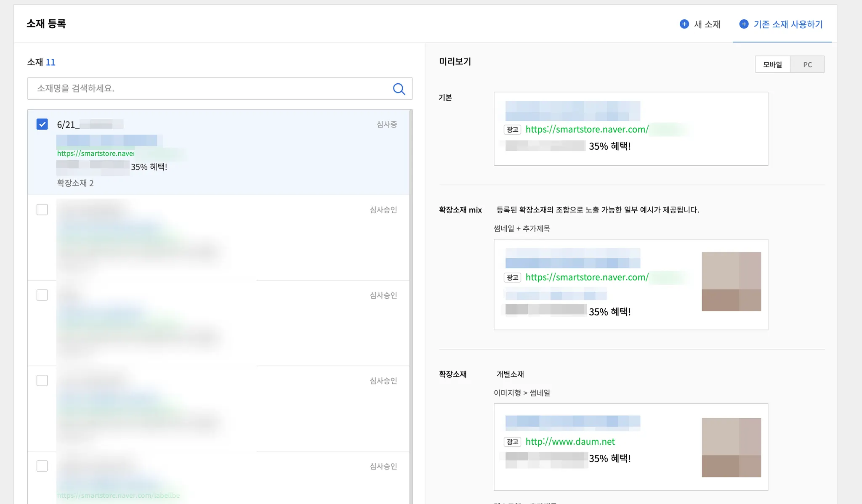Switch to 새 소재 tab
This screenshot has height=504, width=862.
(707, 24)
